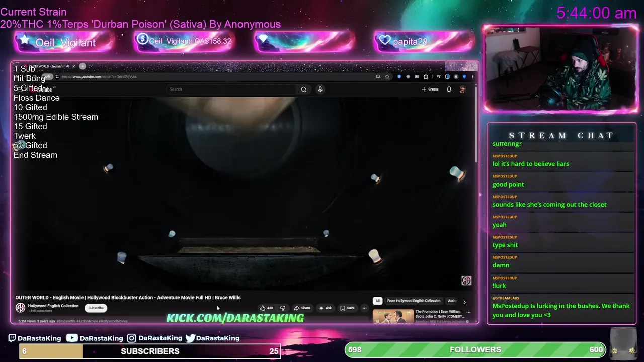Open a new browser tab with the plus icon
The width and height of the screenshot is (644, 362).
pos(83,66)
